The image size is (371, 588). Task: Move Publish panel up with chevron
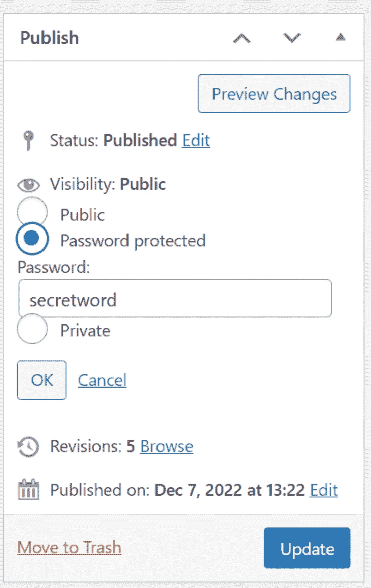242,38
